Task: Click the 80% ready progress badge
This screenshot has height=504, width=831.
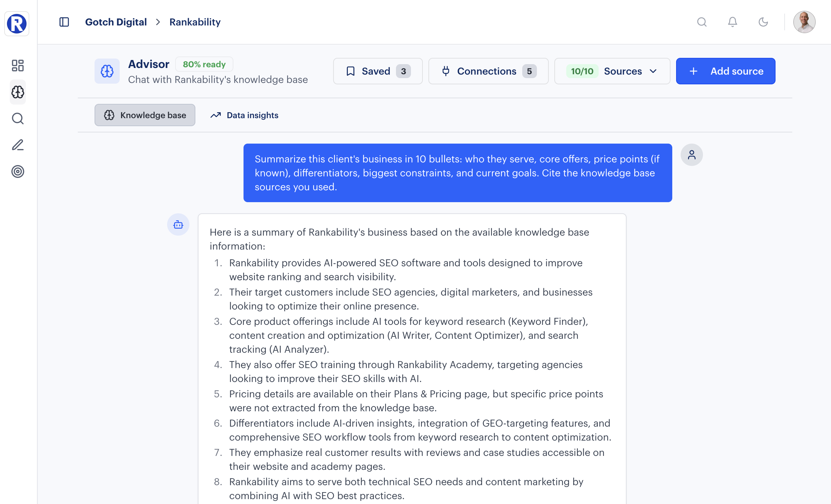Action: point(204,64)
